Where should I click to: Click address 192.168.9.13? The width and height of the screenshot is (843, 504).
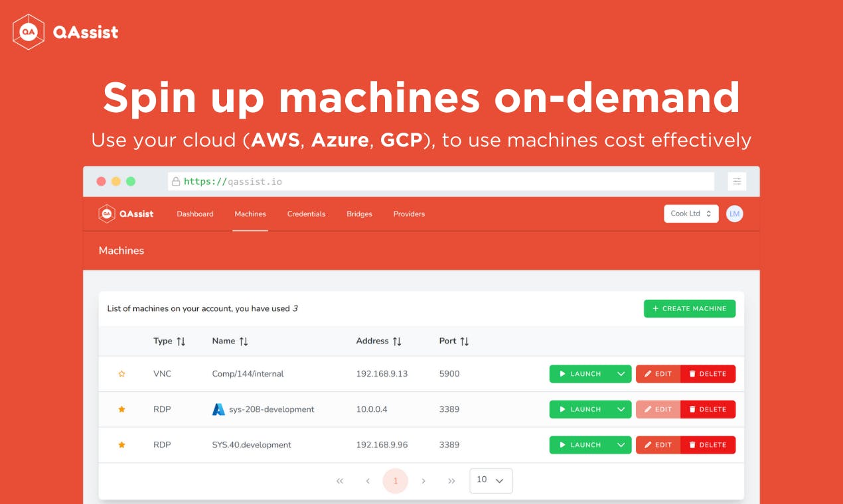(382, 374)
